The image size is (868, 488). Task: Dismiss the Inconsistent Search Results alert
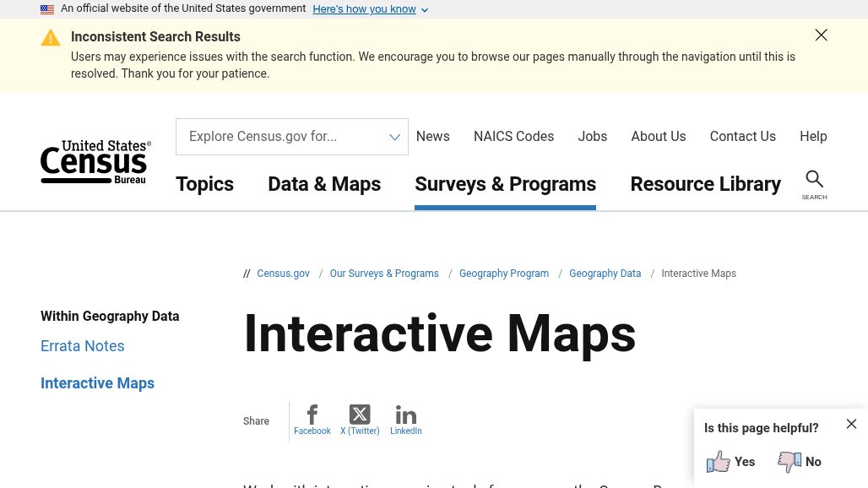821,35
